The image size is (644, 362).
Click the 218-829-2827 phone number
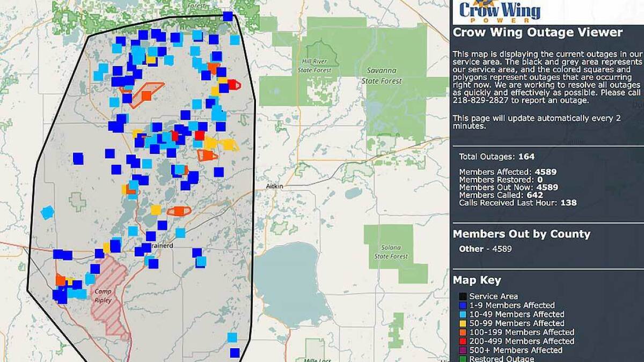(x=482, y=100)
